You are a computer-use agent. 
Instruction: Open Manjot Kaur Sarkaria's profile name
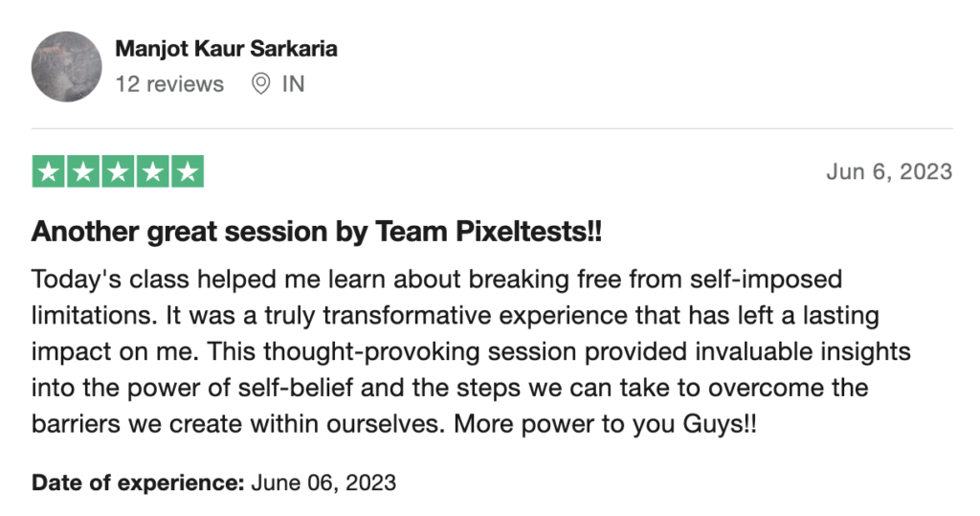coord(226,49)
